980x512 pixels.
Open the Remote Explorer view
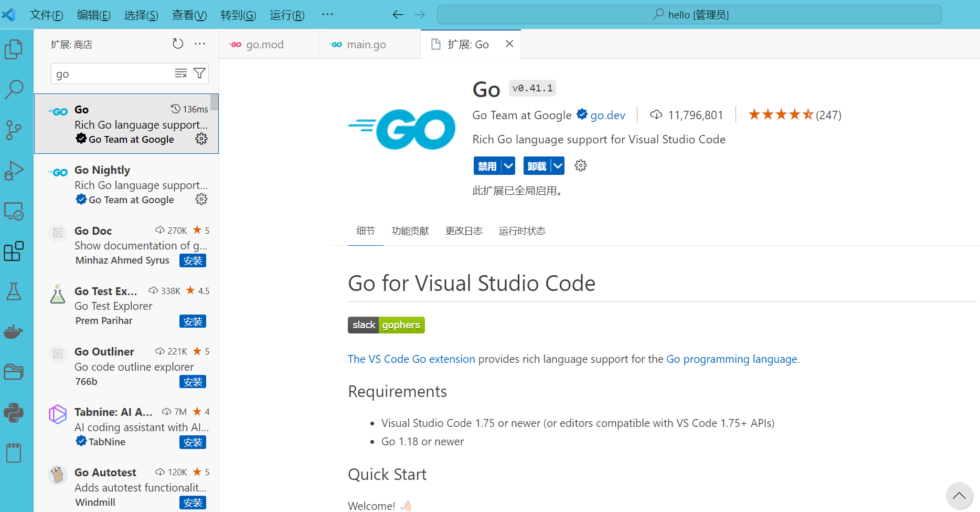point(14,211)
